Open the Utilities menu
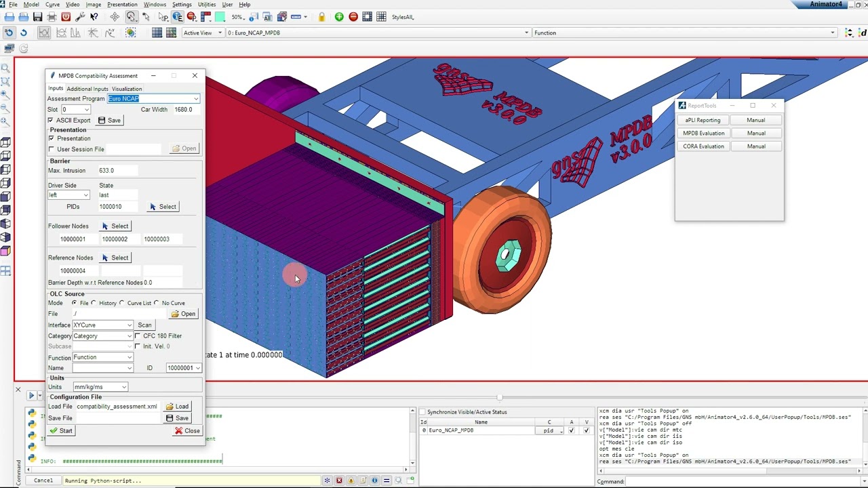This screenshot has width=868, height=488. 206,5
